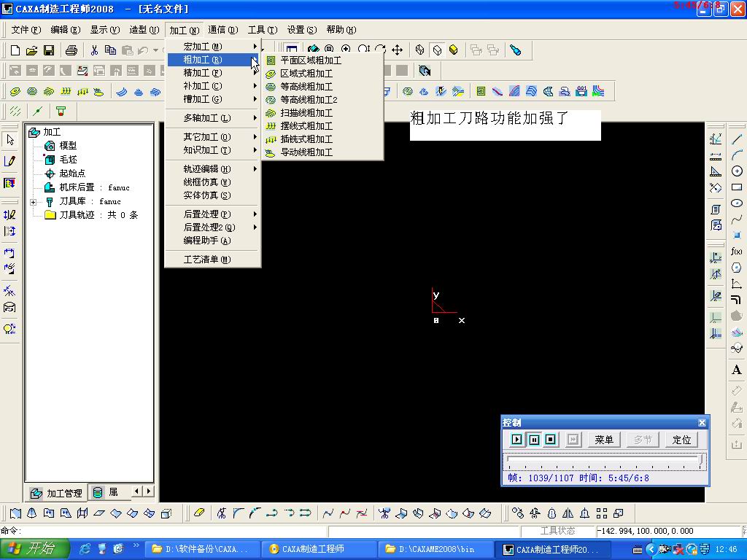
Task: Click 工艺清单(M) in the machining menu
Action: click(213, 260)
